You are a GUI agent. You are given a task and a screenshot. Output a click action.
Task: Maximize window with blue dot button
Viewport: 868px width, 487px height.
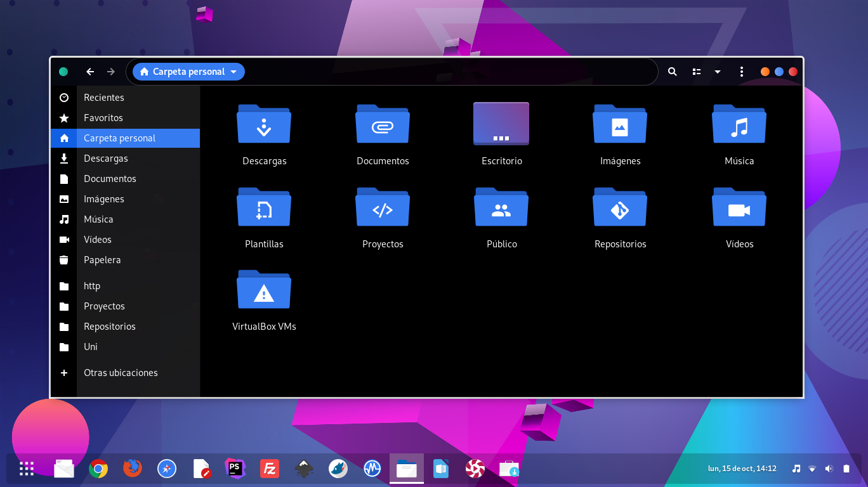point(779,72)
